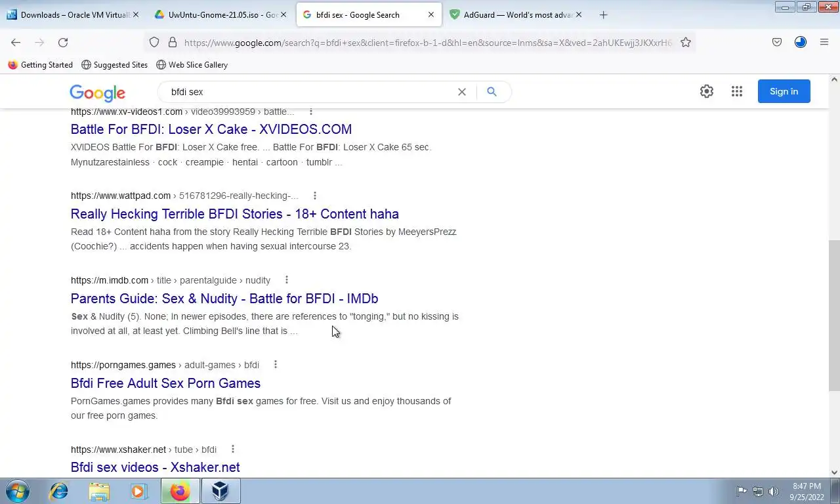Open Windows Explorer from the taskbar

pos(99,491)
